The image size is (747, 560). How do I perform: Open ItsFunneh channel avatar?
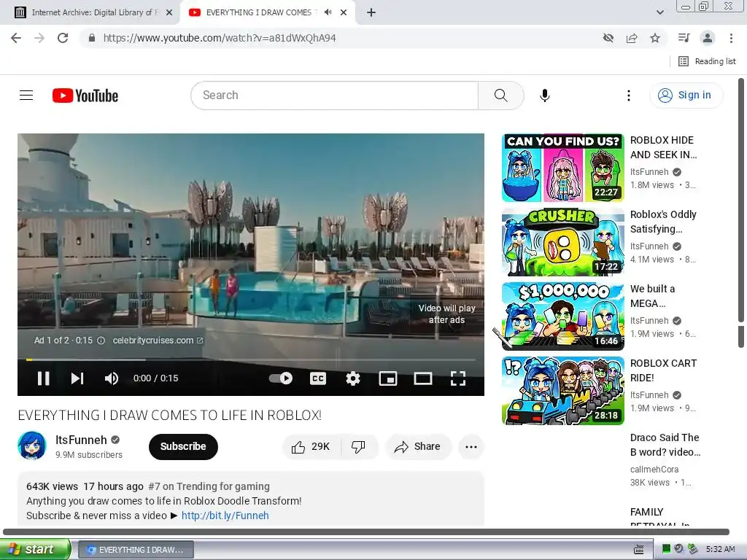point(32,446)
